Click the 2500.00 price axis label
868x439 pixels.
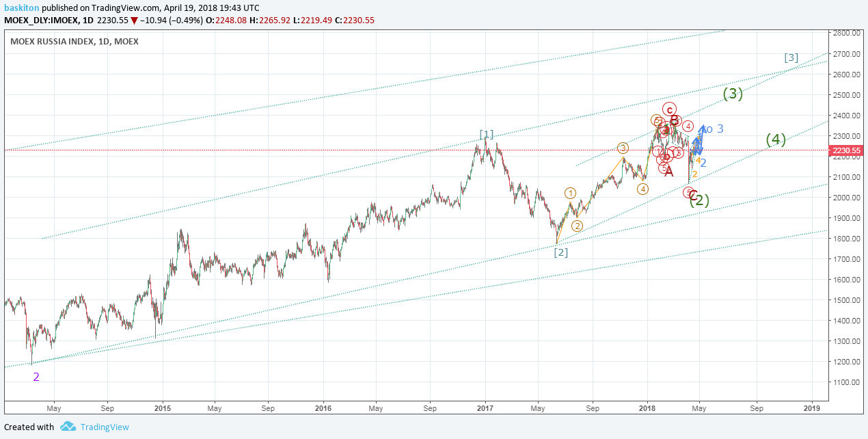tap(847, 94)
